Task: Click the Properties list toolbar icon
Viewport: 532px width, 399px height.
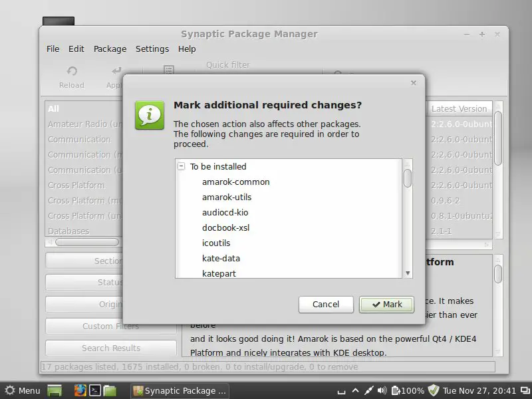Action: pyautogui.click(x=169, y=70)
